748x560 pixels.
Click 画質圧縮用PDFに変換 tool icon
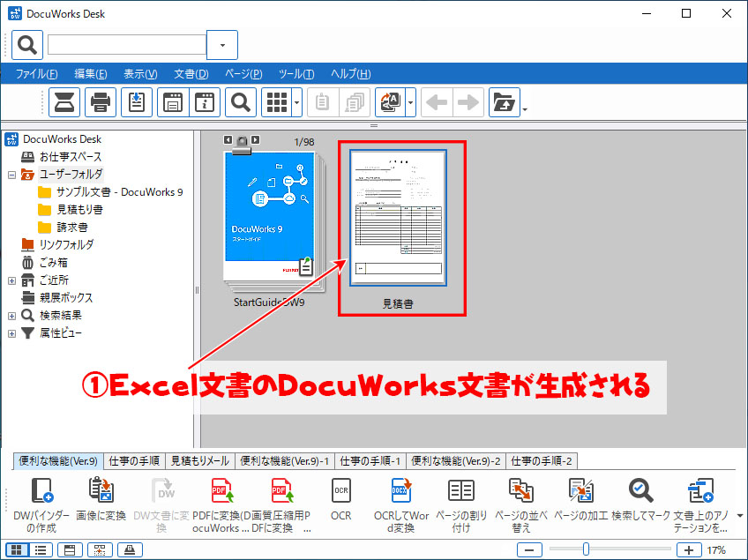click(x=282, y=490)
